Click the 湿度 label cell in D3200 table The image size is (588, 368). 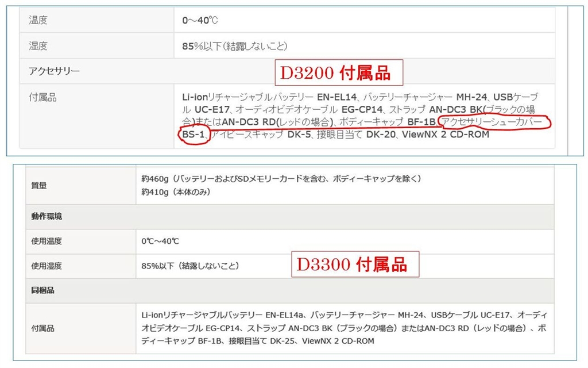(96, 46)
